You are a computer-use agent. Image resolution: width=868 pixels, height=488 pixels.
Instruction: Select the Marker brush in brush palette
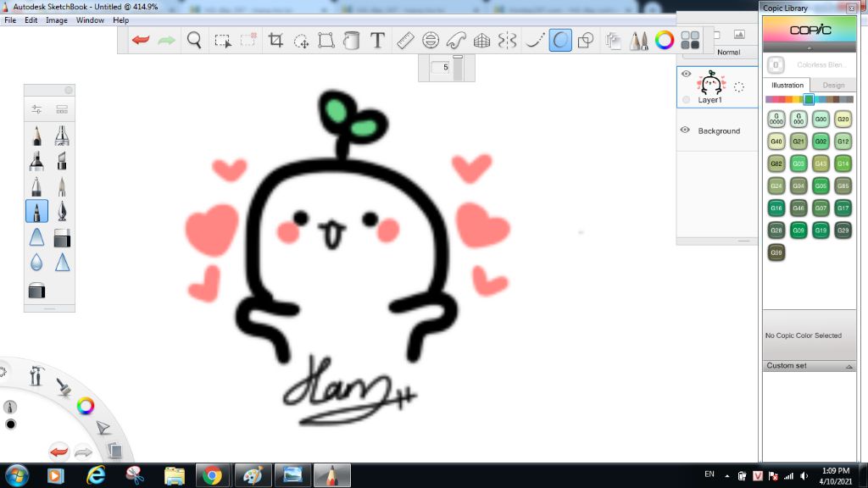[36, 160]
